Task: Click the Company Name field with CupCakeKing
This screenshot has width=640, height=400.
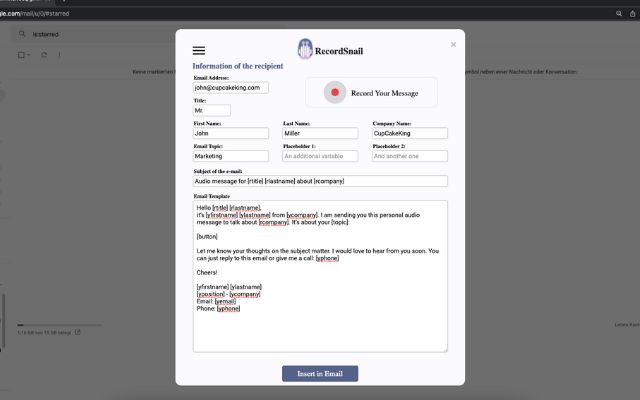Action: click(x=409, y=133)
